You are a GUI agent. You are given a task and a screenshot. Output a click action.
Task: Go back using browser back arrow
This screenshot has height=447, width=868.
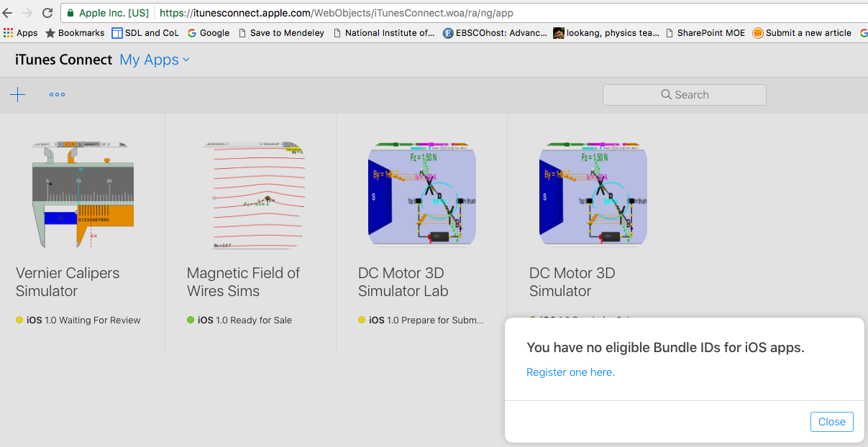pyautogui.click(x=8, y=13)
